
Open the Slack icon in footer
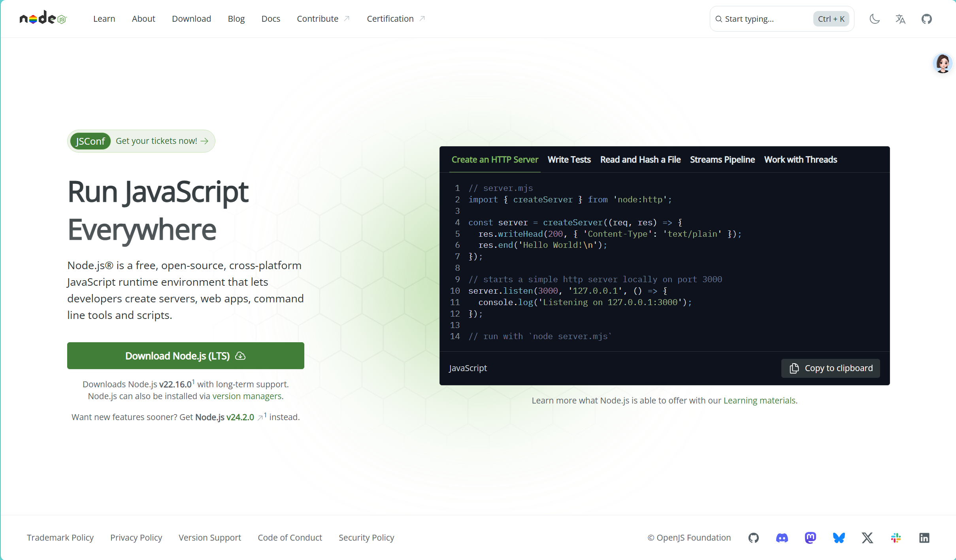(x=896, y=537)
